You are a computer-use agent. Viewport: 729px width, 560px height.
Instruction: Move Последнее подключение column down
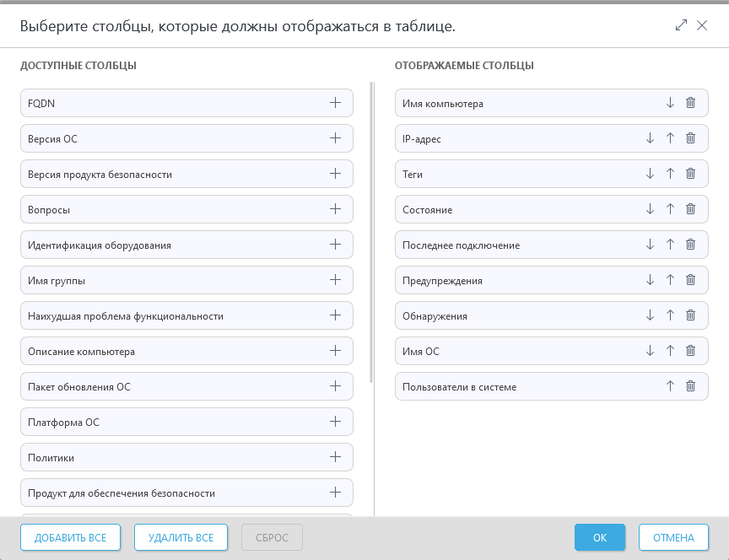tap(650, 245)
